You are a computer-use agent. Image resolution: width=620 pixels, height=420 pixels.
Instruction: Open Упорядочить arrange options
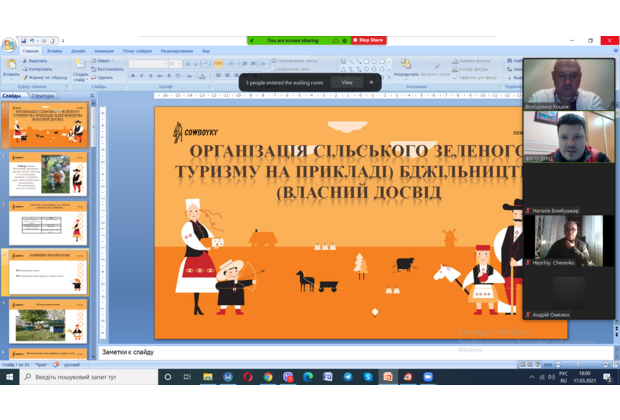click(x=406, y=68)
